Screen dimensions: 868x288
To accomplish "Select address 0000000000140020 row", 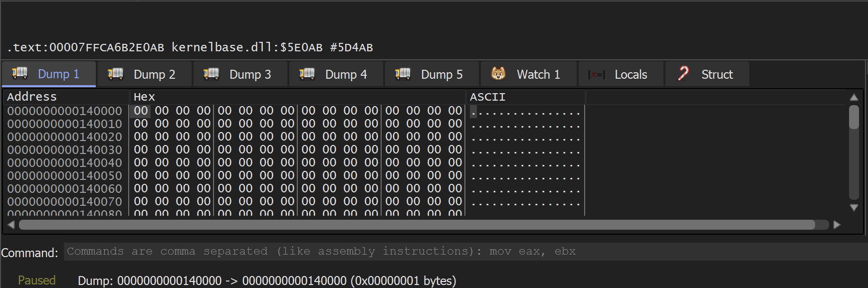I will coord(294,137).
